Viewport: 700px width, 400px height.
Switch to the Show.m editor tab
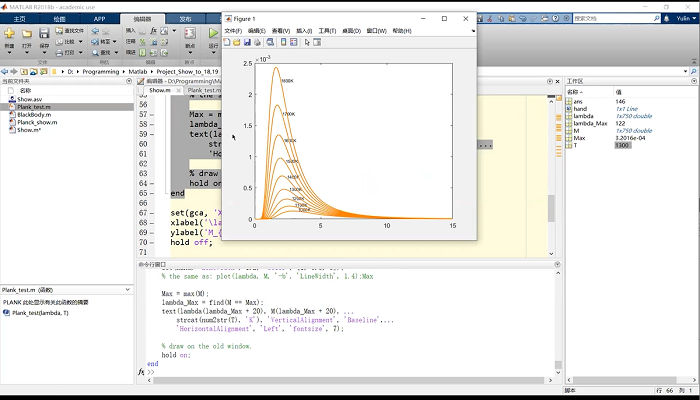[160, 90]
